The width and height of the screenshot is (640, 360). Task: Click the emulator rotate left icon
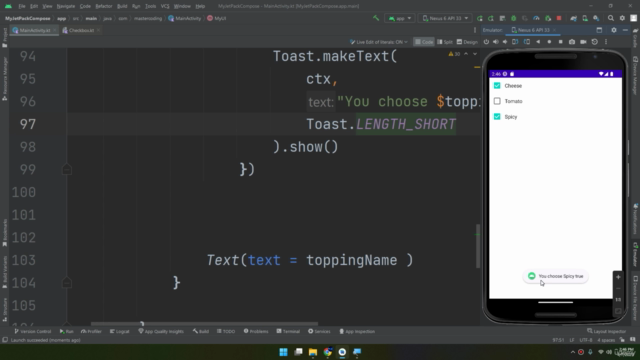[515, 42]
